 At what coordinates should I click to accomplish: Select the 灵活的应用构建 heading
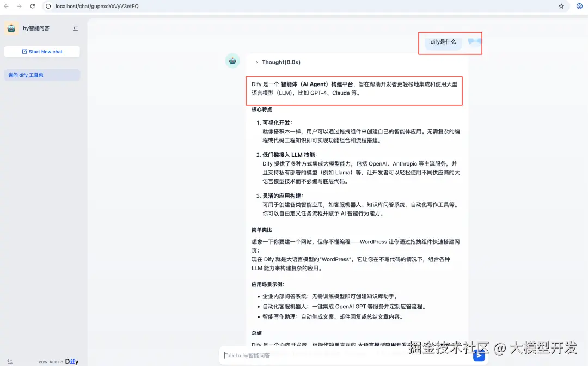click(283, 196)
